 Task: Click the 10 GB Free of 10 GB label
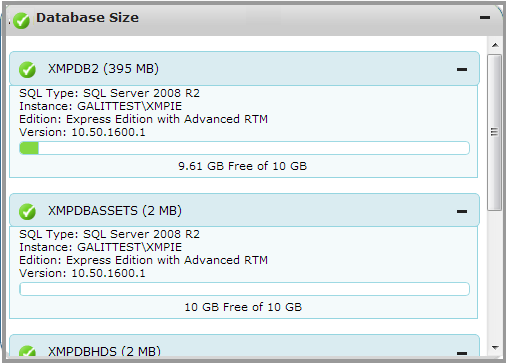pos(243,307)
